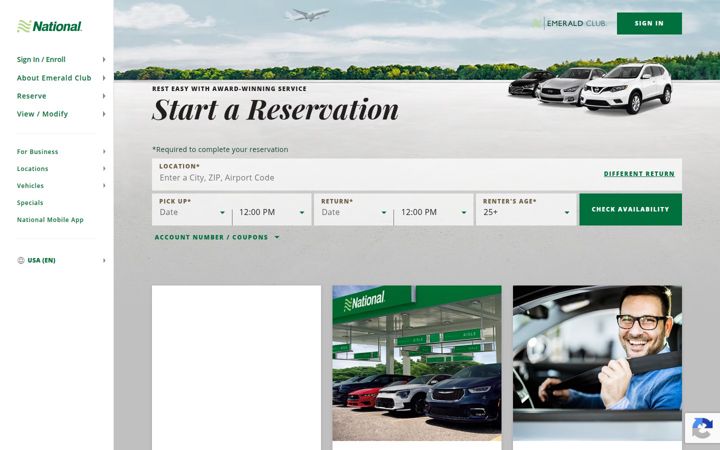Click the reCAPTCHA badge icon
This screenshot has height=450, width=720.
pyautogui.click(x=702, y=428)
